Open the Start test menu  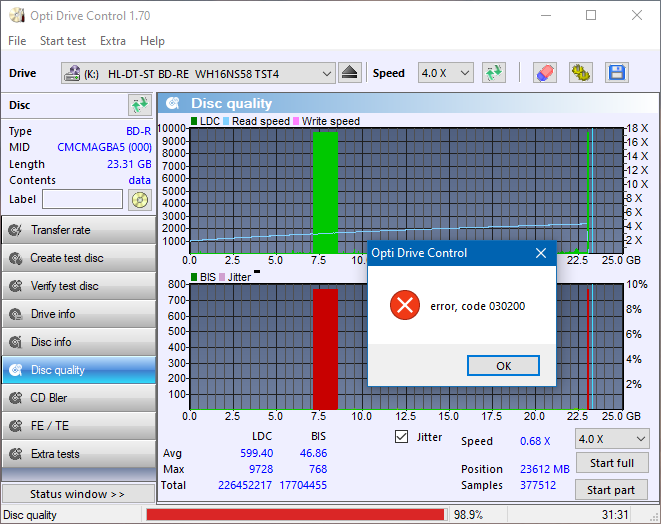(63, 41)
